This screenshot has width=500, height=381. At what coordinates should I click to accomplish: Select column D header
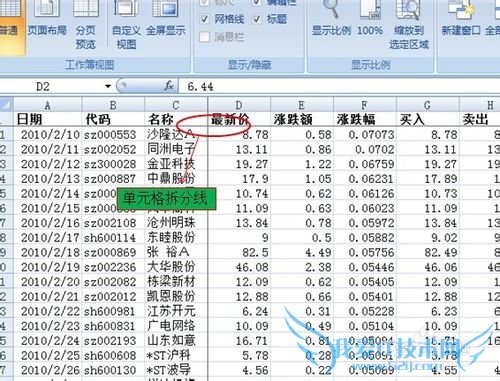pyautogui.click(x=239, y=105)
